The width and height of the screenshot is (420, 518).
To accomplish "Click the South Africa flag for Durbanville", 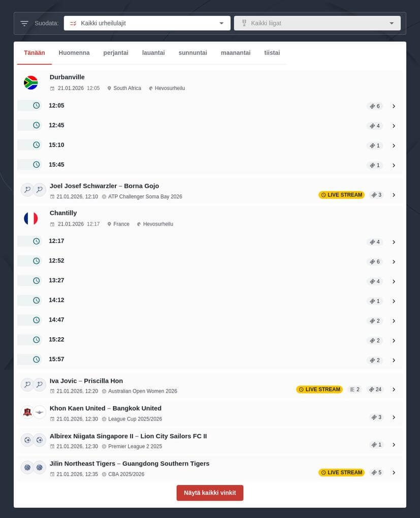I will (30, 82).
